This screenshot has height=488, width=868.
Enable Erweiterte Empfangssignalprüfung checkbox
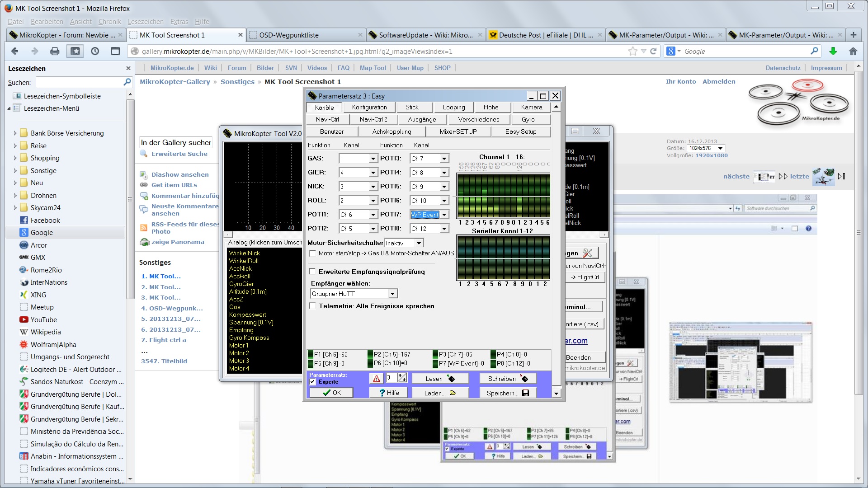pyautogui.click(x=312, y=272)
